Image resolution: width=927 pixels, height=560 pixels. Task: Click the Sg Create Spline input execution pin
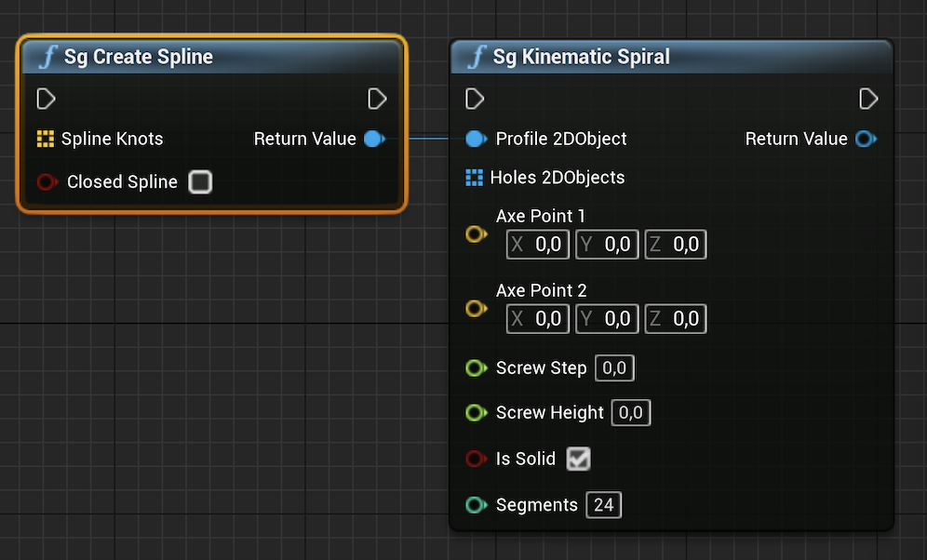pos(46,99)
